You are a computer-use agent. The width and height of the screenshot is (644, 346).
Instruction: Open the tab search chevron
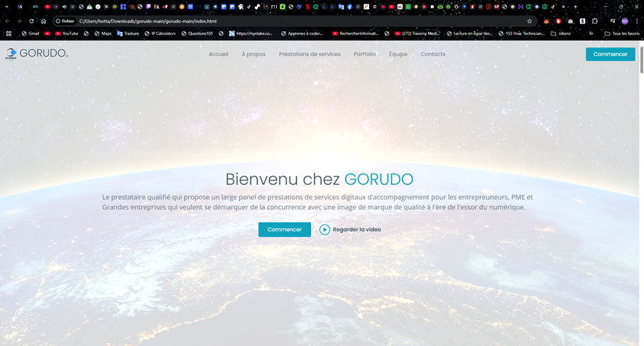6,6
